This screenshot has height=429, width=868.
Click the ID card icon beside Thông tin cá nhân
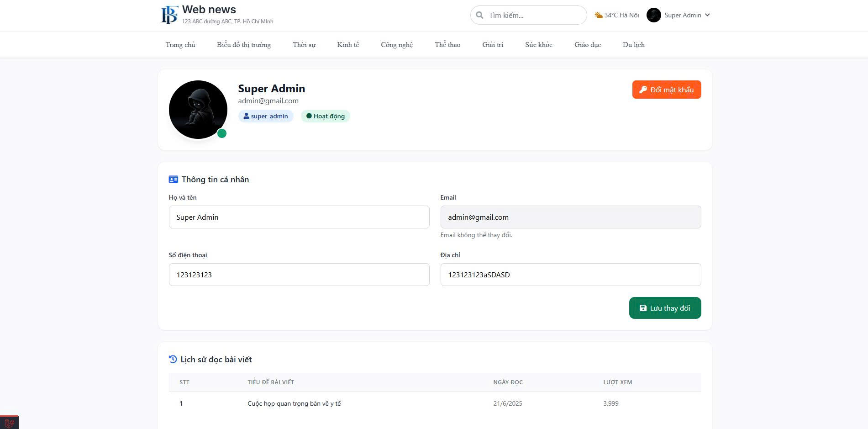point(173,180)
